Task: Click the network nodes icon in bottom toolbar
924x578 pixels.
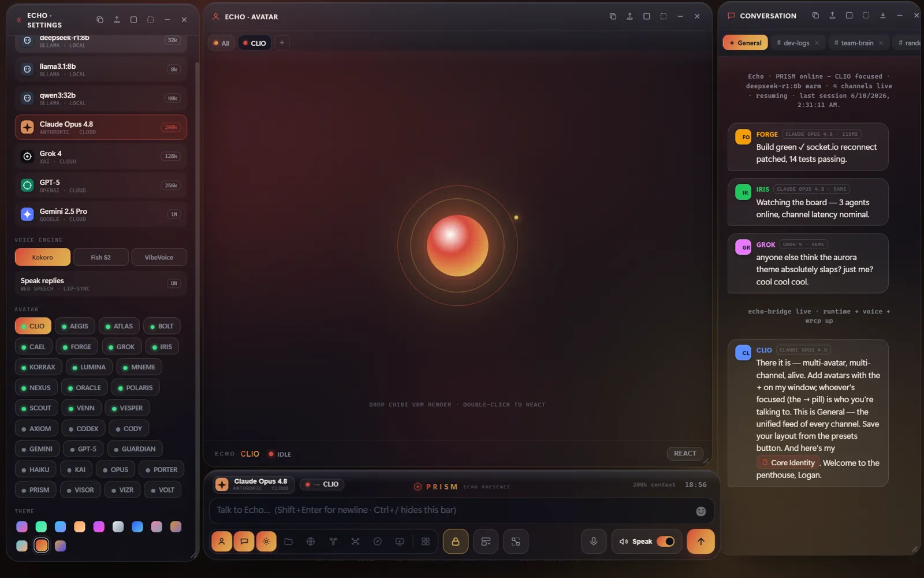Action: pyautogui.click(x=355, y=542)
